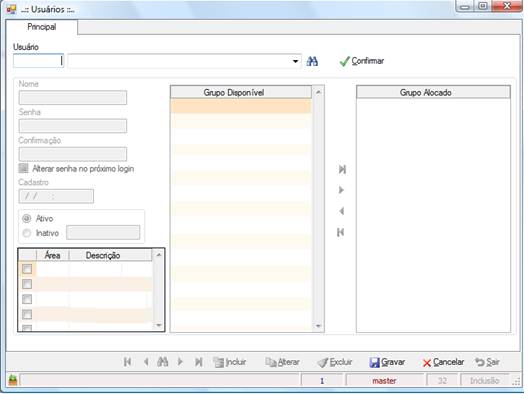Check the first row checkbox in Área grid
Viewport: 524px width, 394px height.
point(27,269)
